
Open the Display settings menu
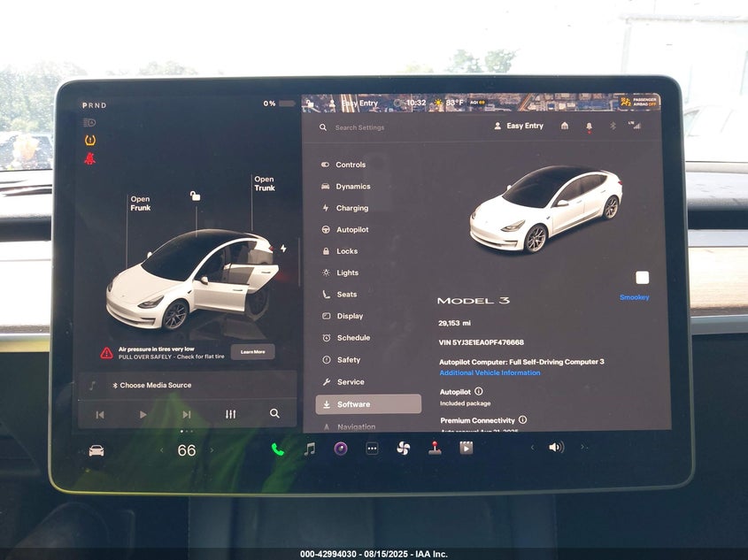click(x=349, y=317)
